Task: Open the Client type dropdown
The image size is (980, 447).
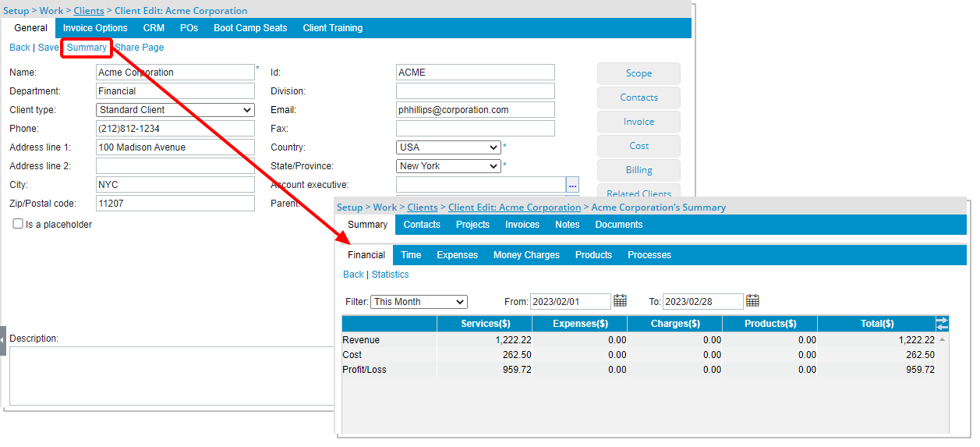Action: click(x=175, y=110)
